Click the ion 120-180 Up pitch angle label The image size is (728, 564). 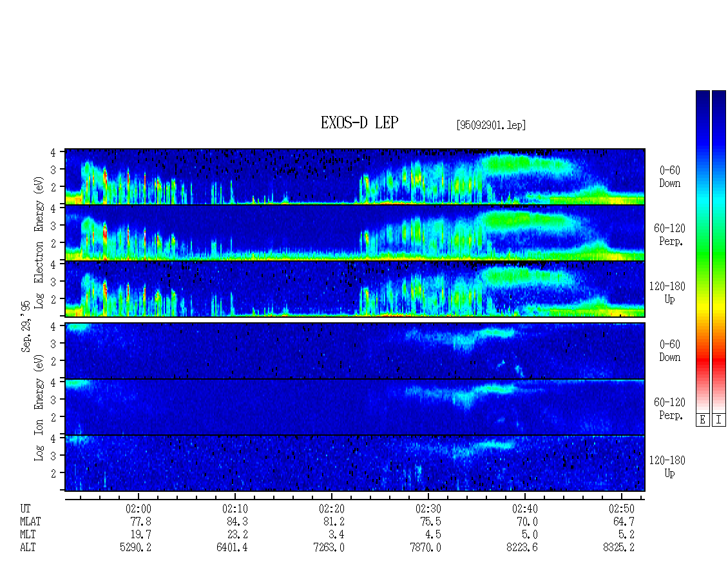point(667,467)
